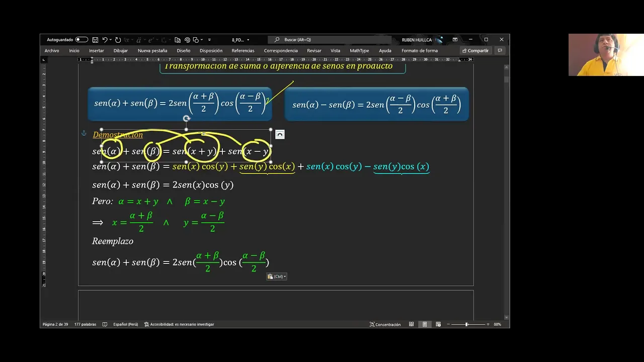This screenshot has height=362, width=644.
Task: Click the rotation handle above the selected drawing
Action: [x=187, y=119]
